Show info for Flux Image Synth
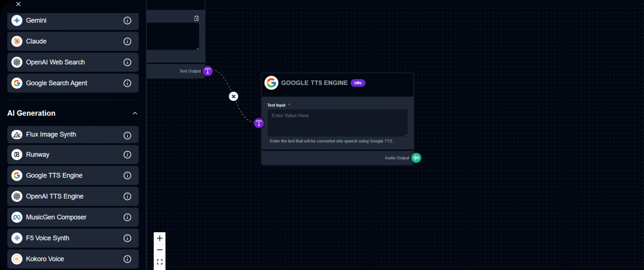644x270 pixels. (127, 135)
